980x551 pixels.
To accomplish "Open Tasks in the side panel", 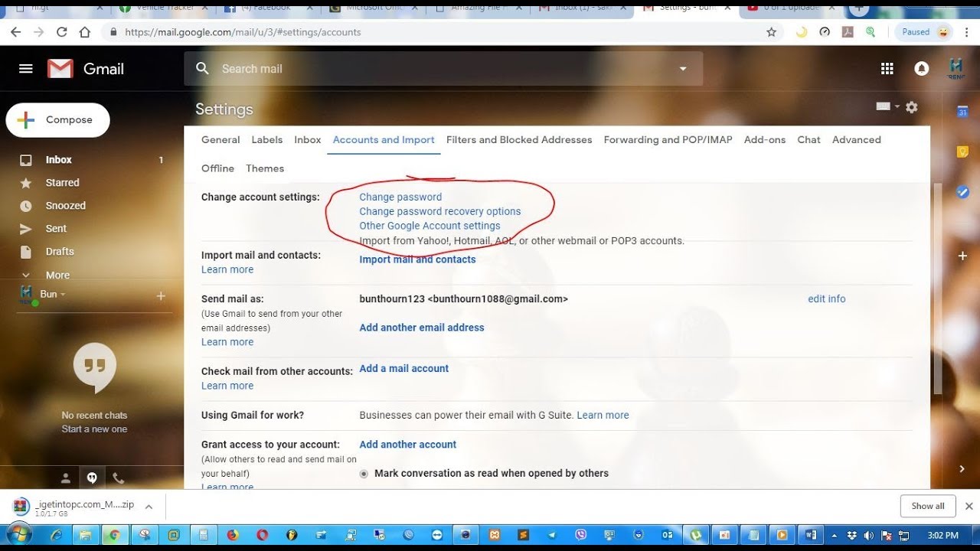I will pyautogui.click(x=962, y=192).
